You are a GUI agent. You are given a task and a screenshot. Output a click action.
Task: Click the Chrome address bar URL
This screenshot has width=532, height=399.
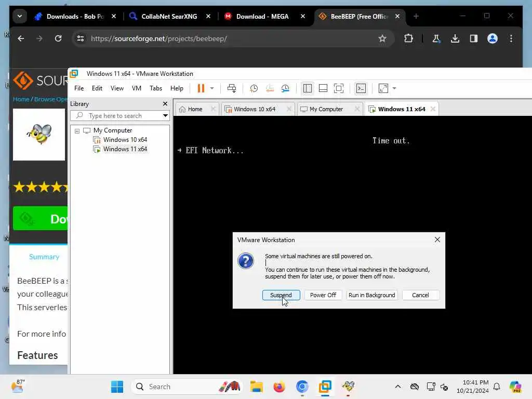[159, 38]
